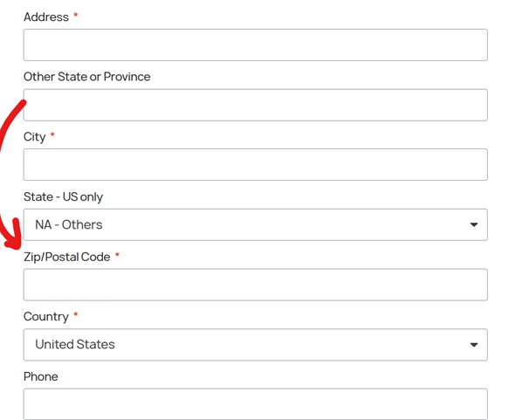Click the red asterisk beside Country

pyautogui.click(x=76, y=316)
